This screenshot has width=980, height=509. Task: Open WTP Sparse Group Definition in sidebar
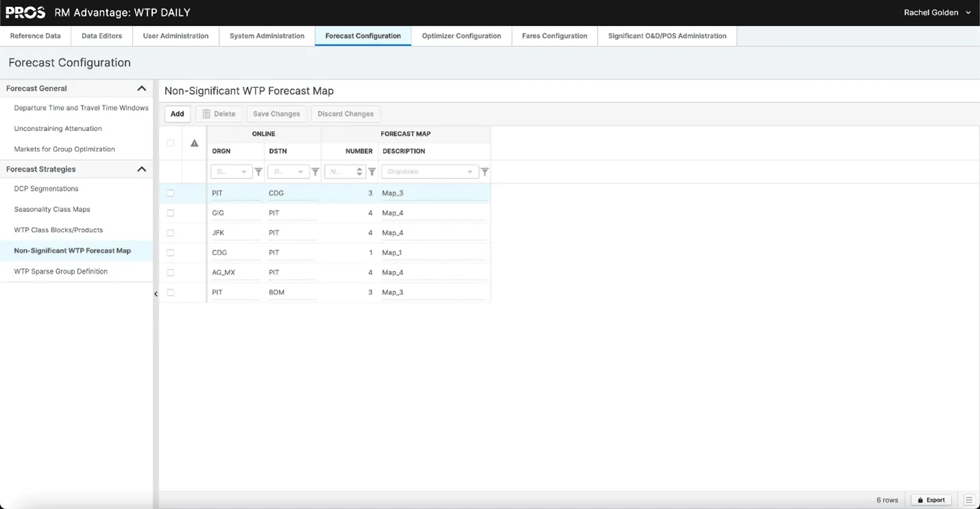point(61,272)
